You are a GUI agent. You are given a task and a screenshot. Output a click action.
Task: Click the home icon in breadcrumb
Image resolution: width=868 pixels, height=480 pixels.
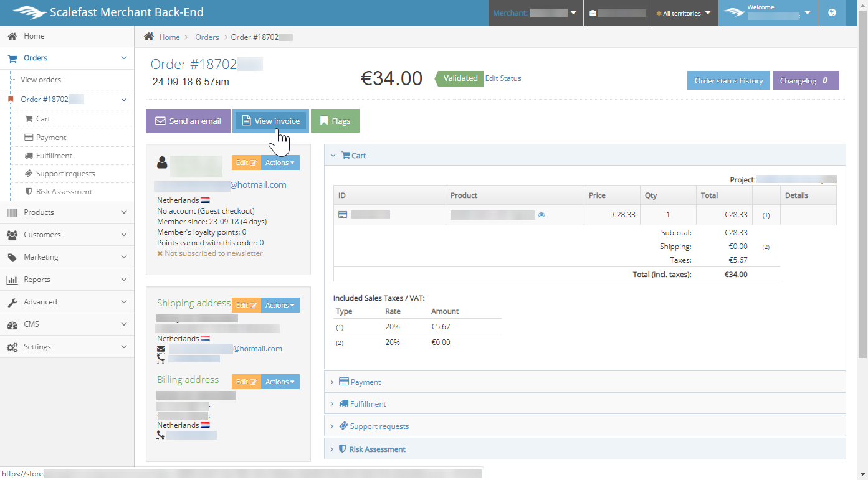point(149,37)
